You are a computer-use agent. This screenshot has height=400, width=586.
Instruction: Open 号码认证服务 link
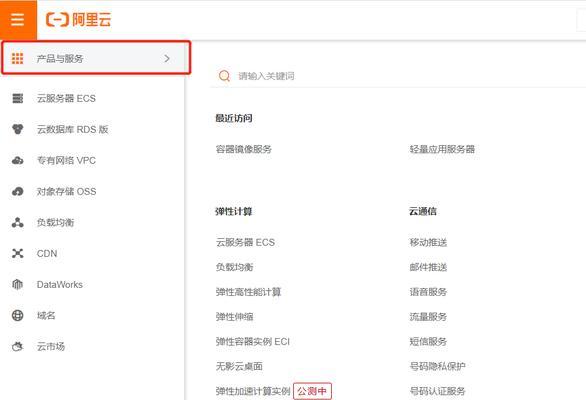coord(437,391)
